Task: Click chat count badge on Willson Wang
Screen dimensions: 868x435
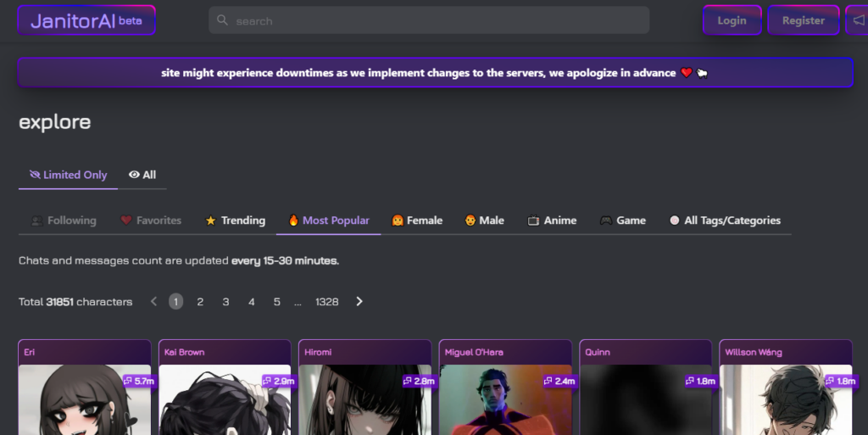Action: tap(840, 382)
